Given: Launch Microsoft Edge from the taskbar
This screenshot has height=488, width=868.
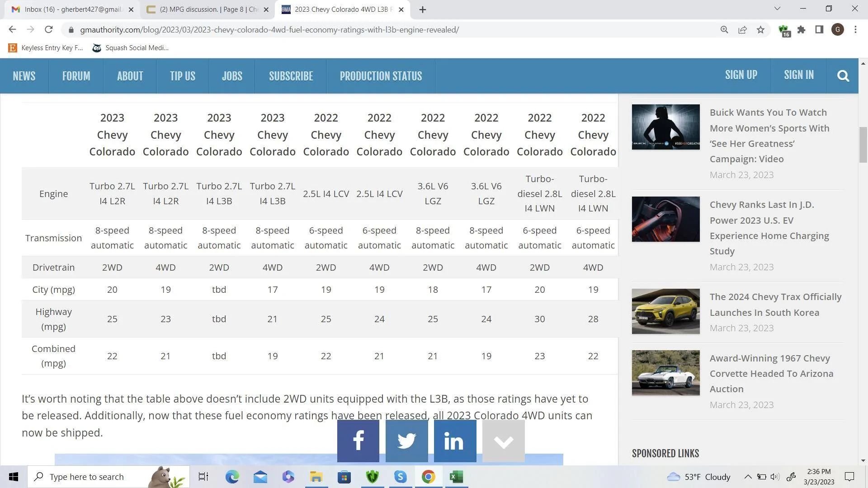Looking at the screenshot, I should (232, 477).
